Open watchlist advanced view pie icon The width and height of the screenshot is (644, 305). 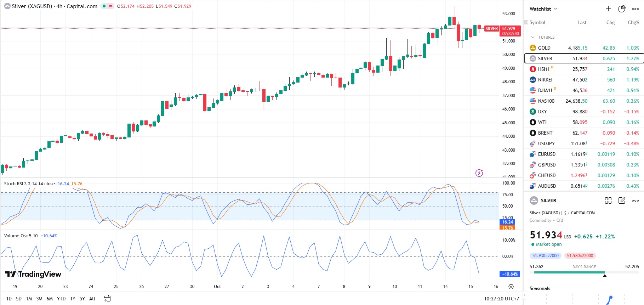622,9
